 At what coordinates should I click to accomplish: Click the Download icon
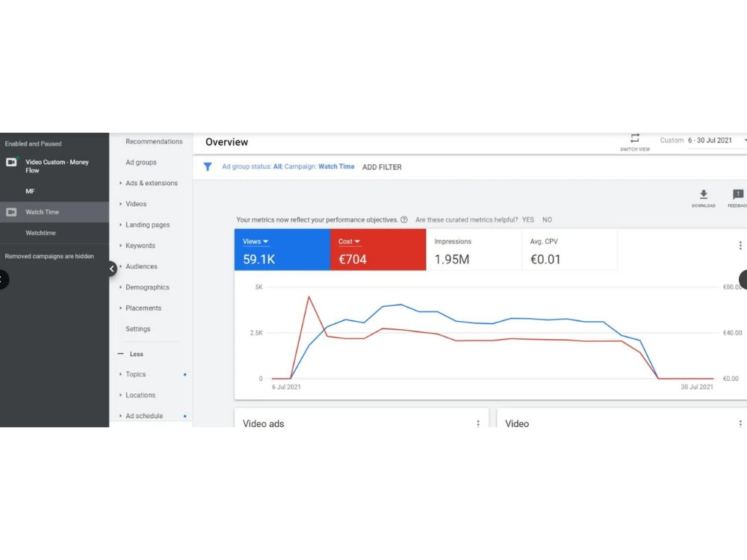(704, 194)
